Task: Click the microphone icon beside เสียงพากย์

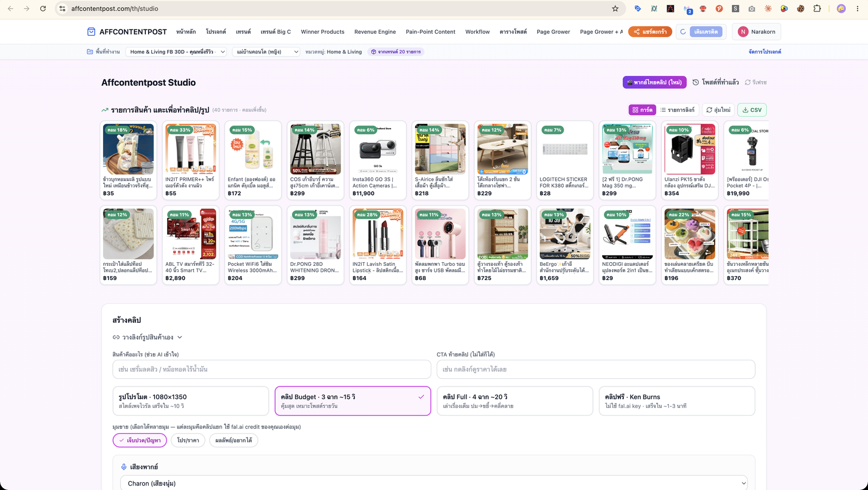Action: pos(124,467)
